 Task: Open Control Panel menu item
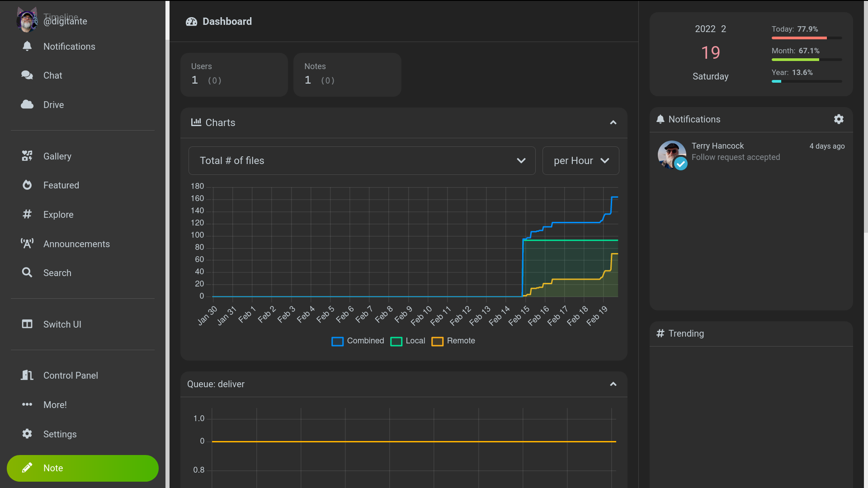[71, 375]
